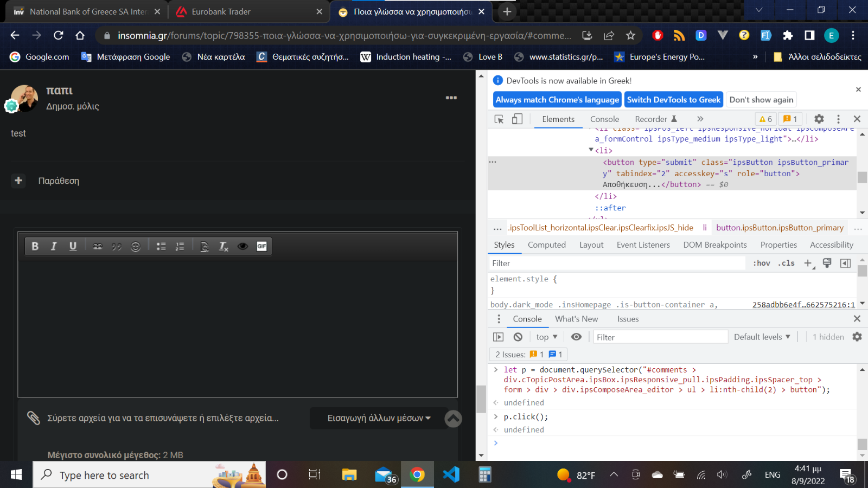
Task: Open the Recorder tab in DevTools
Action: 656,119
